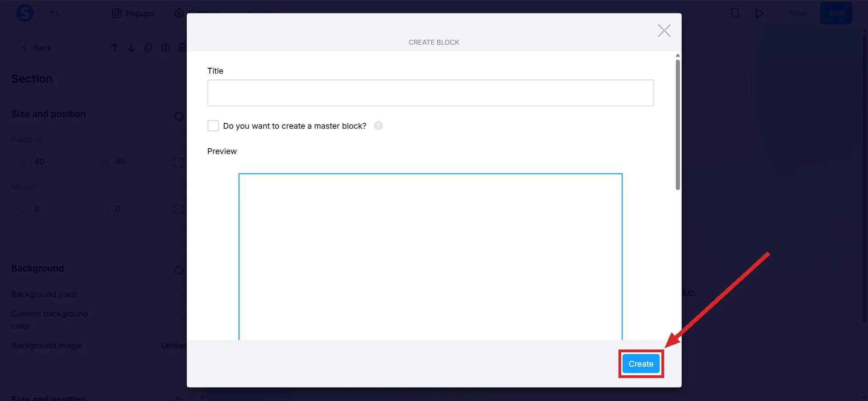Click the Section panel heading

[32, 79]
